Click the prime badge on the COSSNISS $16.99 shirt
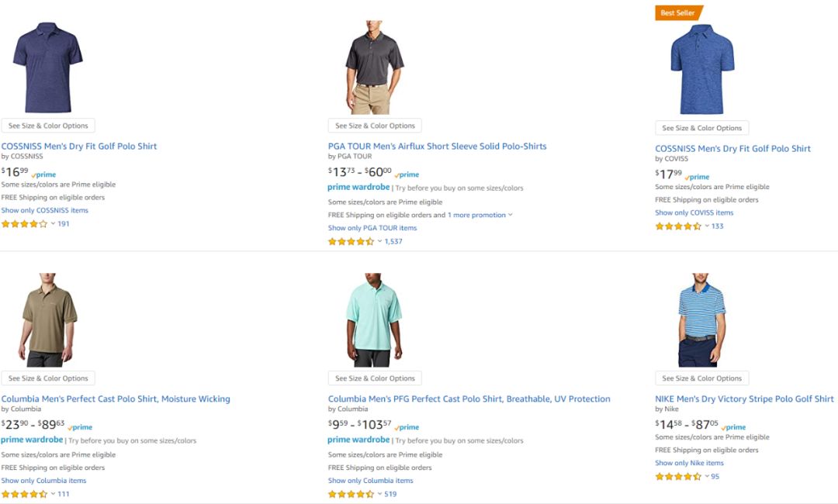838x504 pixels. (x=44, y=174)
